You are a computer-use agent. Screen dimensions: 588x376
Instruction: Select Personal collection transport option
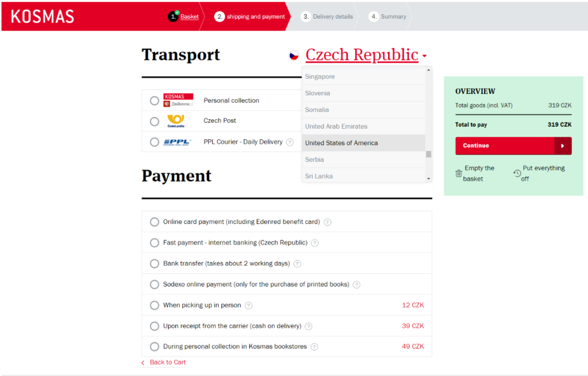(x=154, y=100)
